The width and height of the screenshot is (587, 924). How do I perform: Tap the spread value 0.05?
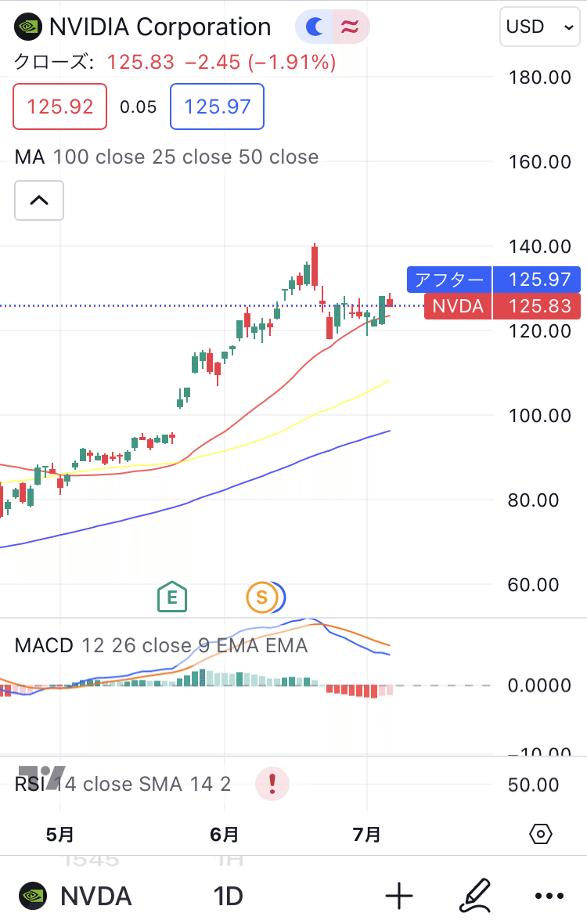[139, 106]
